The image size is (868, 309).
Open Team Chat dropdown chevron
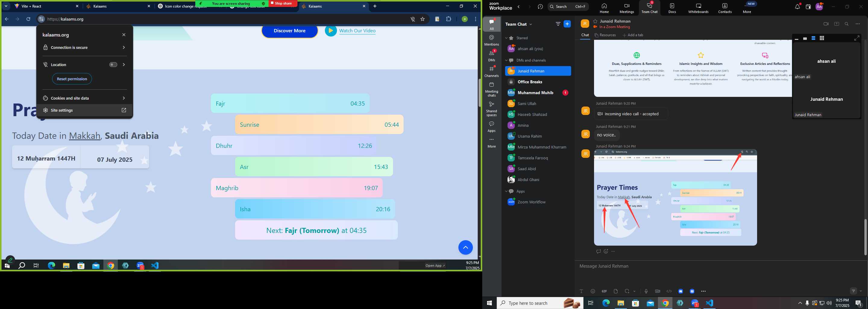click(531, 24)
